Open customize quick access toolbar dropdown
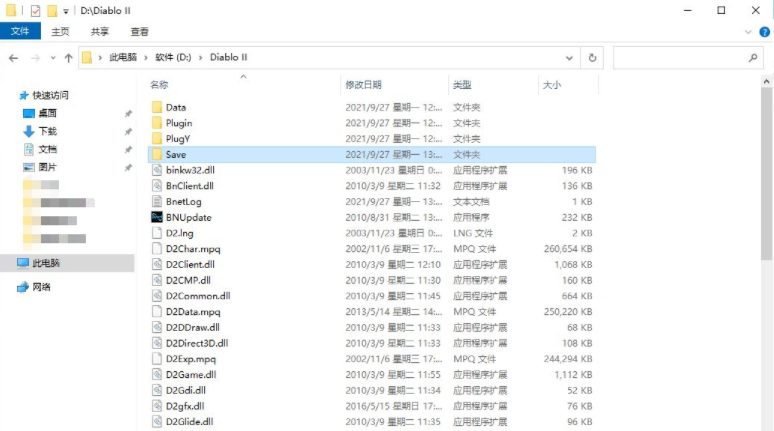This screenshot has height=431, width=774. [x=66, y=11]
